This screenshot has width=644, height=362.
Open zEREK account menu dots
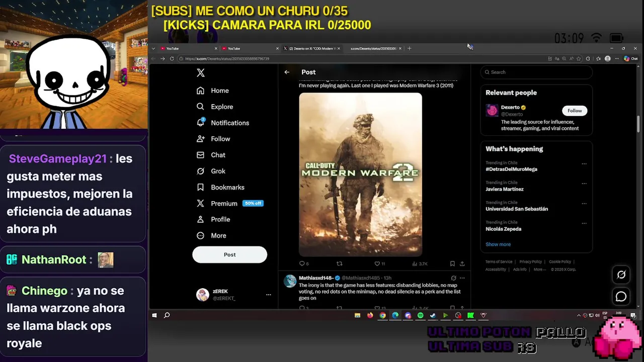pos(268,295)
